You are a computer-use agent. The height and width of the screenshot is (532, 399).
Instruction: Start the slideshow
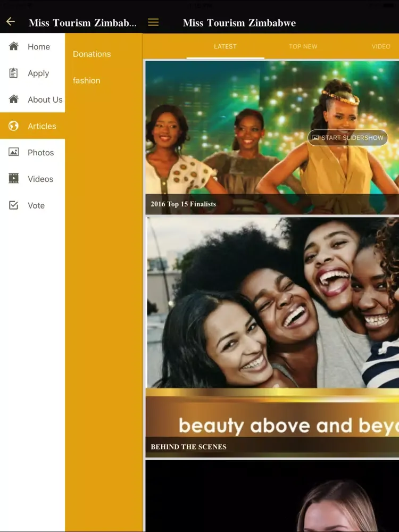[347, 138]
